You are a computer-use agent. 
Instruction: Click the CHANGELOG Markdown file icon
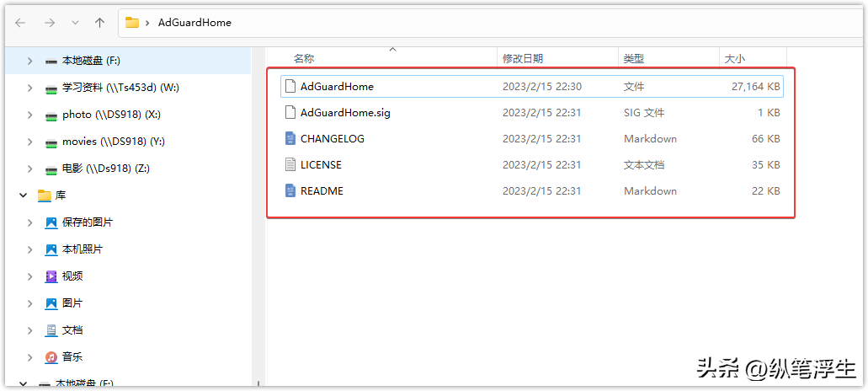point(290,138)
